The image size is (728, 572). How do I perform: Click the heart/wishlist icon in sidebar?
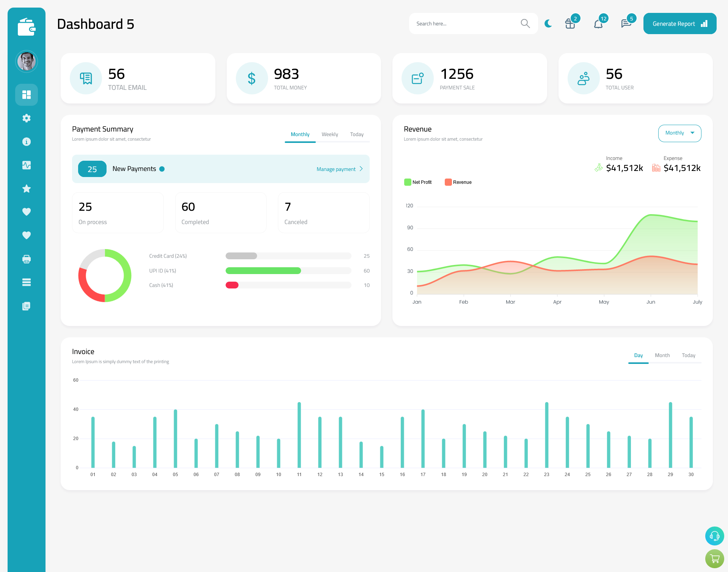click(x=27, y=212)
